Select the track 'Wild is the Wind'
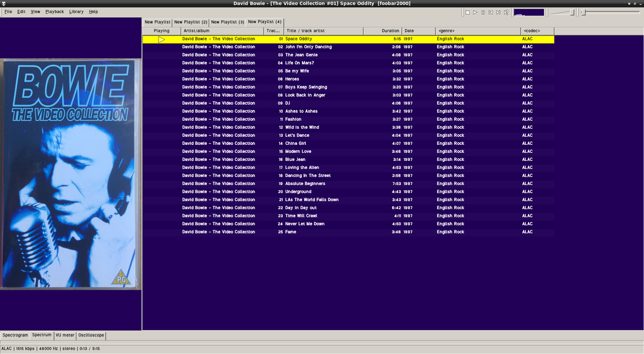Image resolution: width=644 pixels, height=354 pixels. point(348,127)
